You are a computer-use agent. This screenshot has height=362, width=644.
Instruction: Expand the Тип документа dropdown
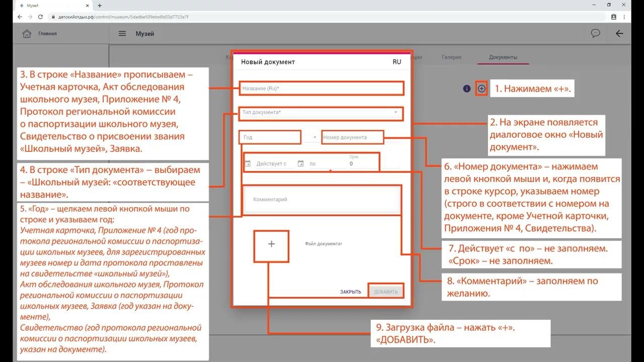(x=395, y=112)
